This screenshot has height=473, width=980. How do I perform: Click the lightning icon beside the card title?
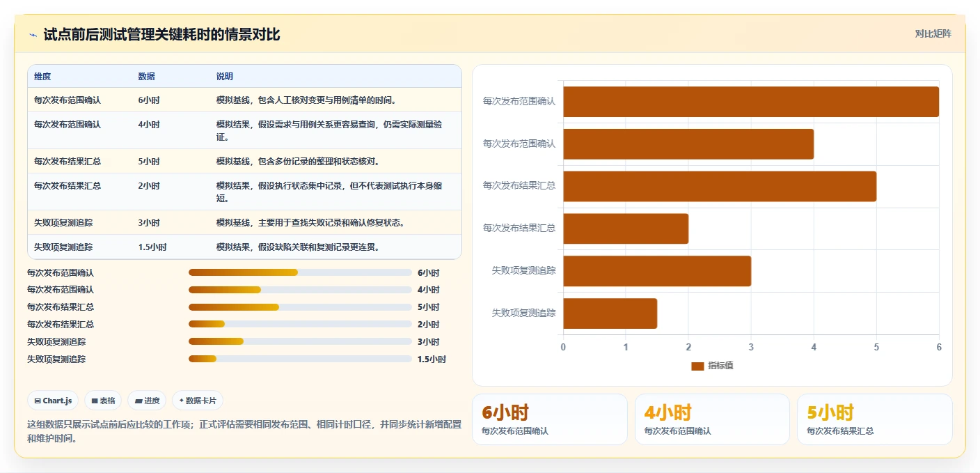coord(33,35)
